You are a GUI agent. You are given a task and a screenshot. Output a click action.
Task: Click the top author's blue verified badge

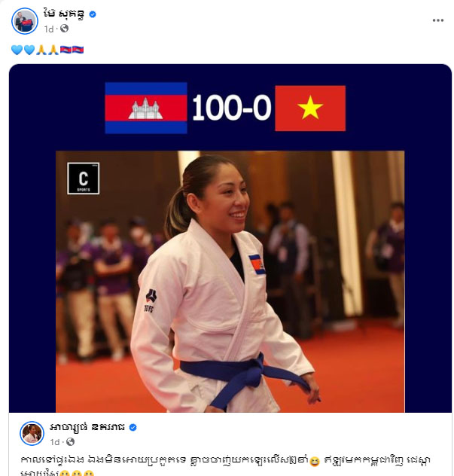coord(93,14)
